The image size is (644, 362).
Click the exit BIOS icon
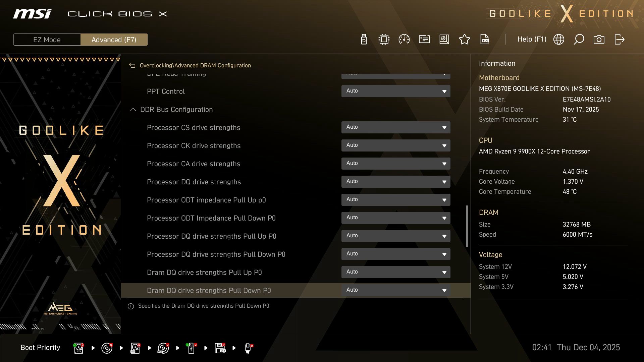(x=620, y=39)
